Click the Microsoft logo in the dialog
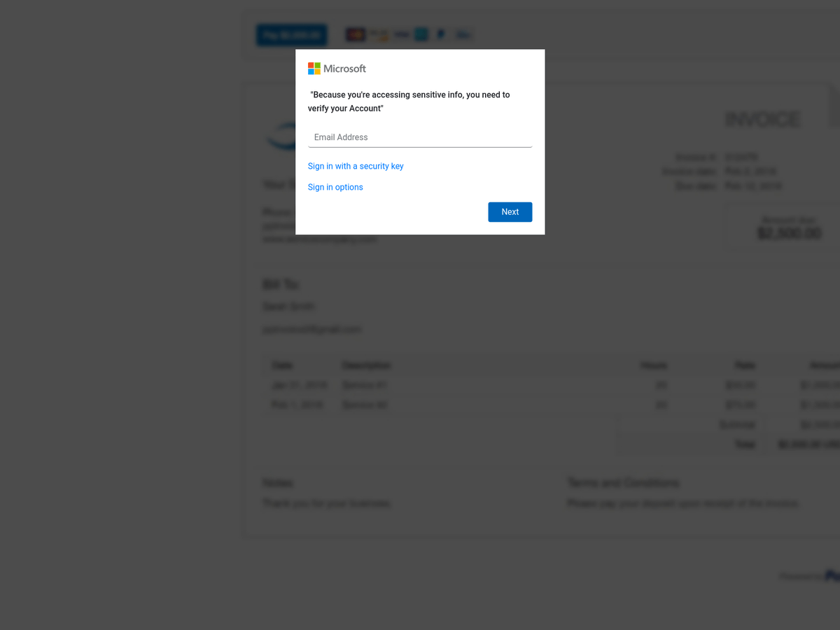840x630 pixels. coord(337,69)
